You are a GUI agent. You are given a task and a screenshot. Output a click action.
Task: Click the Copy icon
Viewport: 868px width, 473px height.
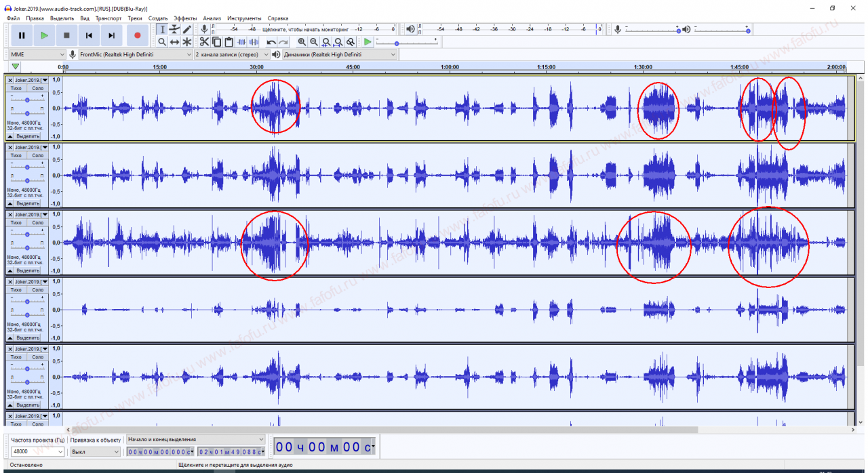[x=217, y=42]
